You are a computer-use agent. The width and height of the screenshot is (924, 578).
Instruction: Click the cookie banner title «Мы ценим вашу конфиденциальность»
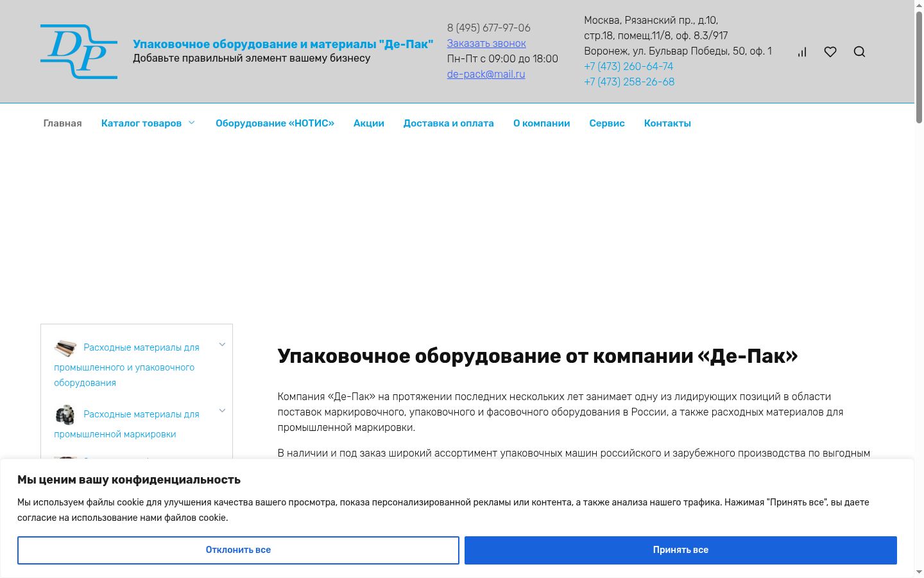129,480
